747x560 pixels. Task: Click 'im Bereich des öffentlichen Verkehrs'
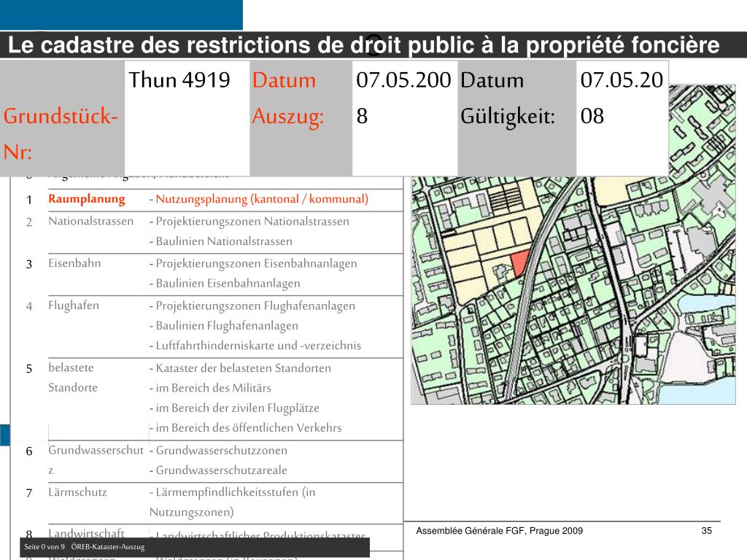(x=248, y=428)
